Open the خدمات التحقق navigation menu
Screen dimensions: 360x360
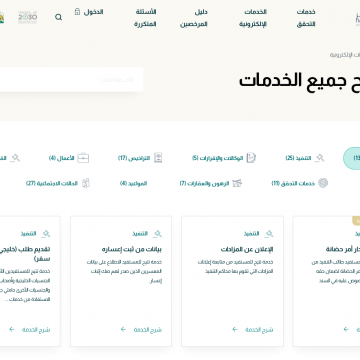pos(306,18)
